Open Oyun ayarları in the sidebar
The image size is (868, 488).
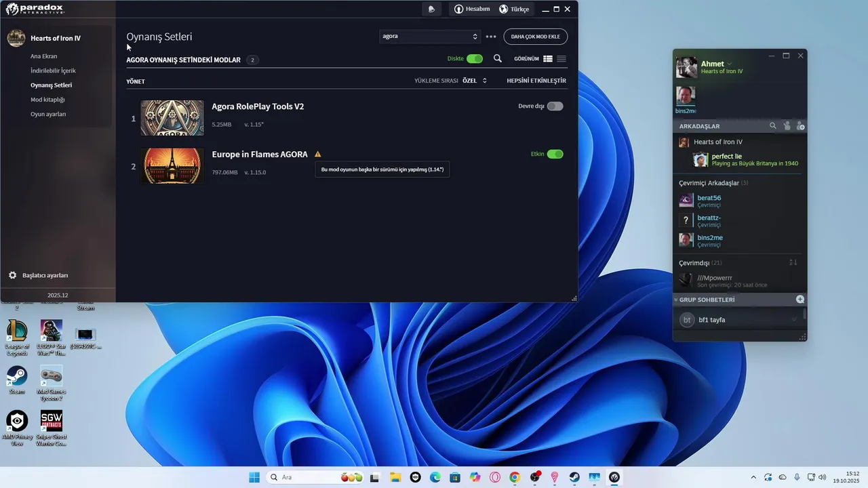click(x=48, y=114)
